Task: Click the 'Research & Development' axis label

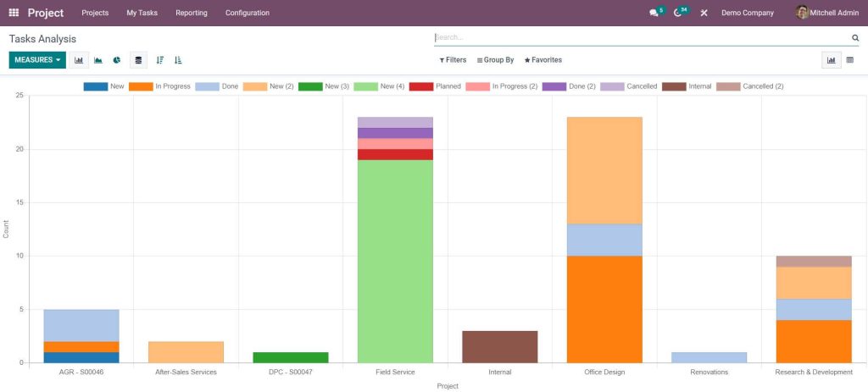Action: 814,372
